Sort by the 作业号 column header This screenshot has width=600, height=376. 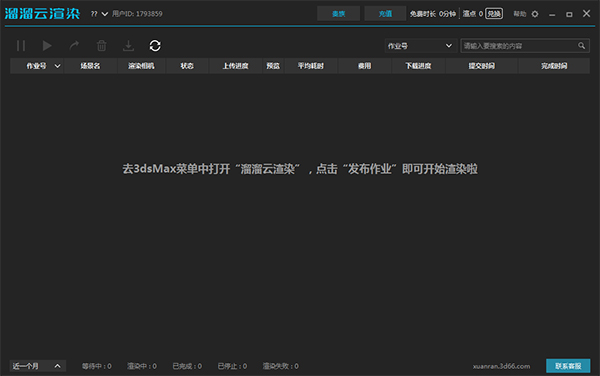click(x=37, y=66)
